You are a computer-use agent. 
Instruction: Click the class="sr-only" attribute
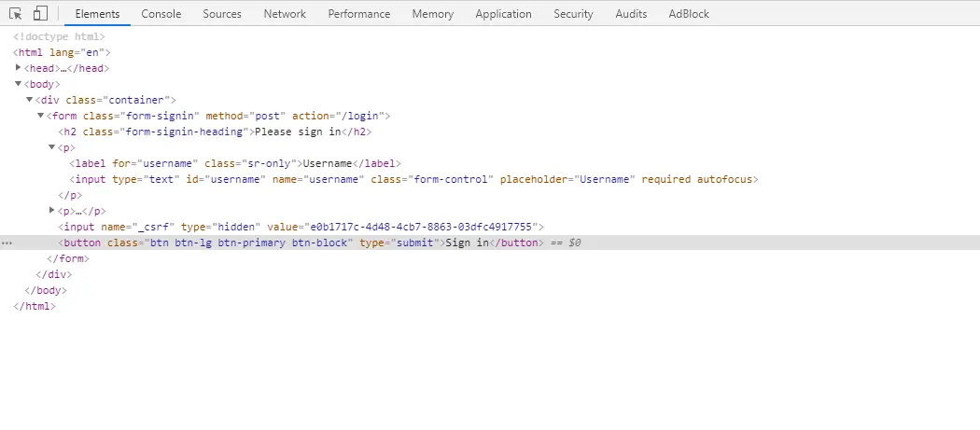(x=251, y=164)
